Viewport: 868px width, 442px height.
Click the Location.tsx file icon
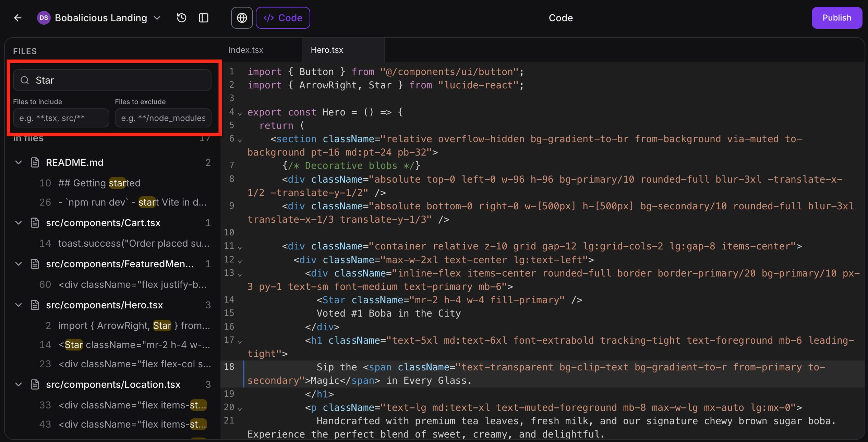point(35,384)
